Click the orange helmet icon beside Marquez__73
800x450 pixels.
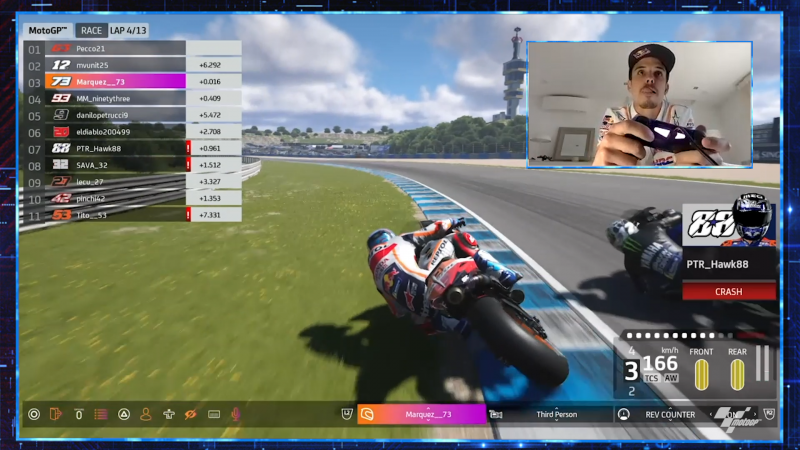[x=367, y=414]
